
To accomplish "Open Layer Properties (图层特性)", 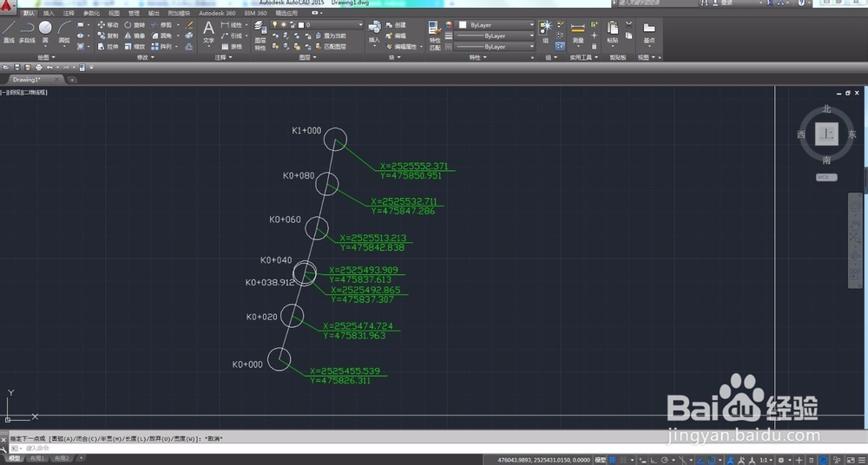I will point(260,36).
